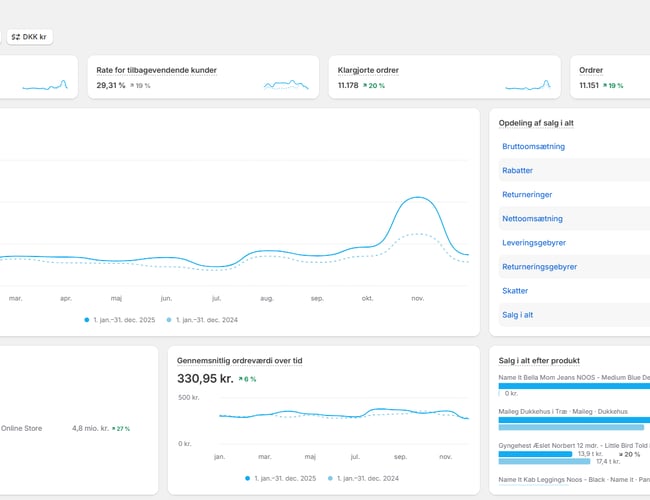650x500 pixels.
Task: Click the Leveringsgebyrer breakdown link
Action: [532, 242]
